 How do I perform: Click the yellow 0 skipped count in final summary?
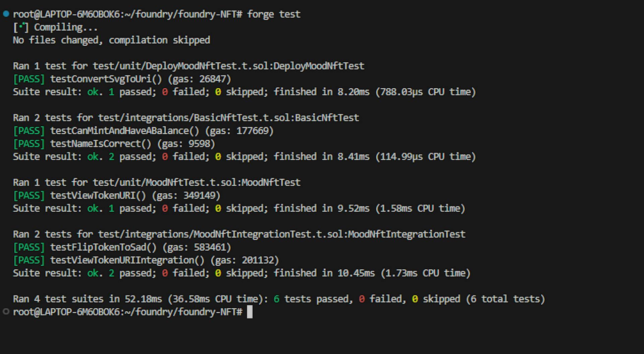coord(415,299)
